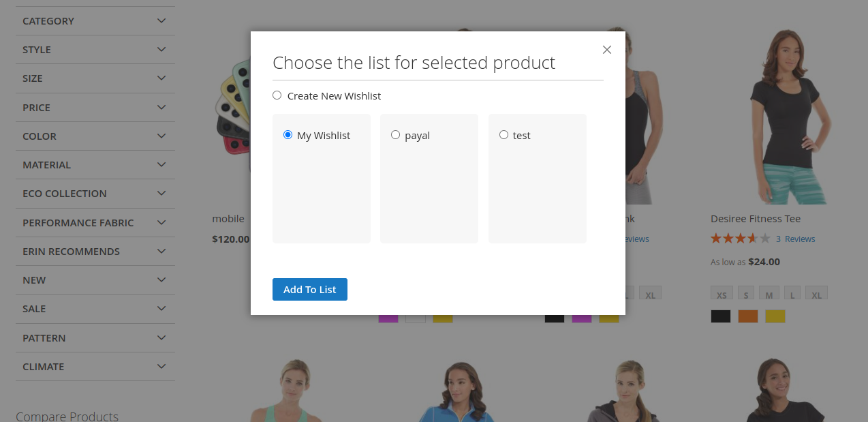Select the orange color swatch for Desiree Tee
This screenshot has height=422, width=868.
point(748,316)
